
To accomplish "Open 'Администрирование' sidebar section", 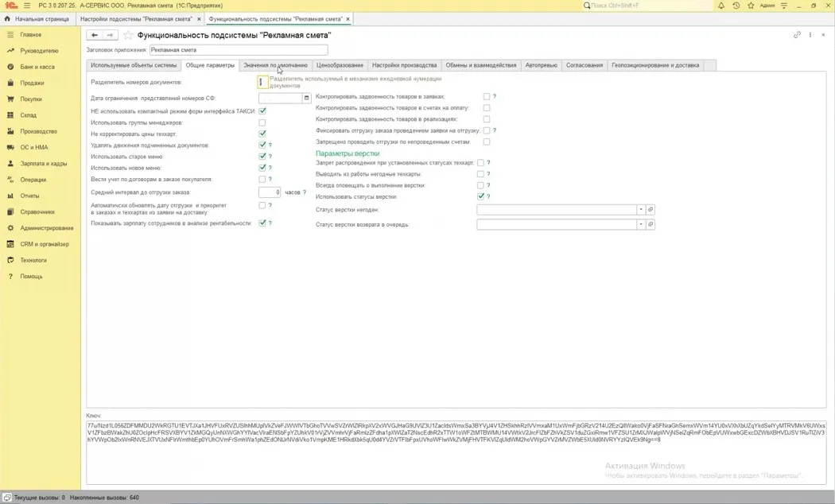I will [47, 228].
